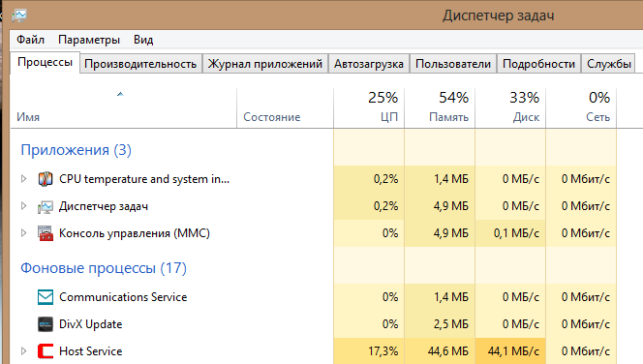Expand the CPU temperature process group
Viewport: 643px width, 364px height.
click(x=24, y=179)
